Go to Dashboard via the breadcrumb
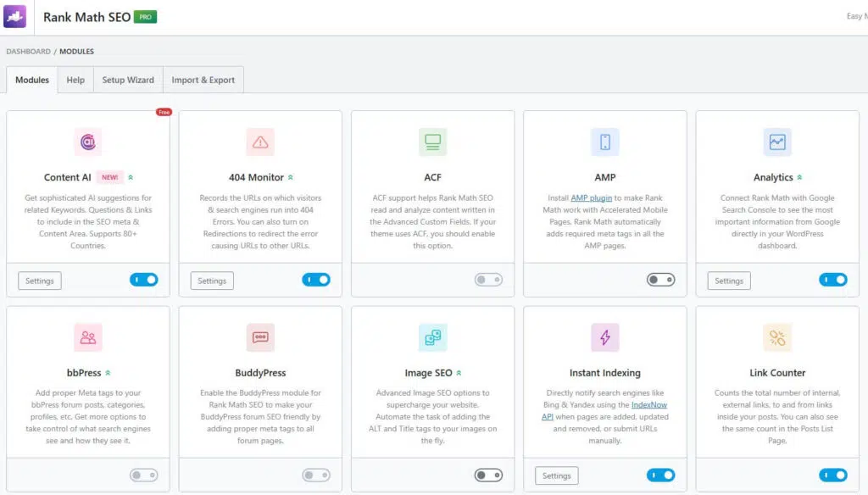 28,52
